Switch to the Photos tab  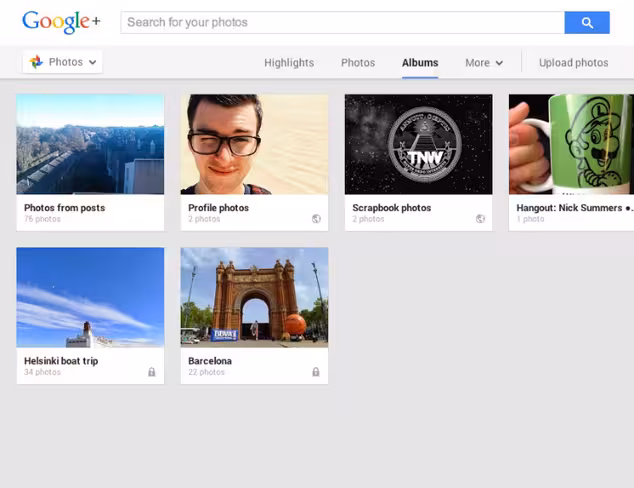(x=358, y=63)
